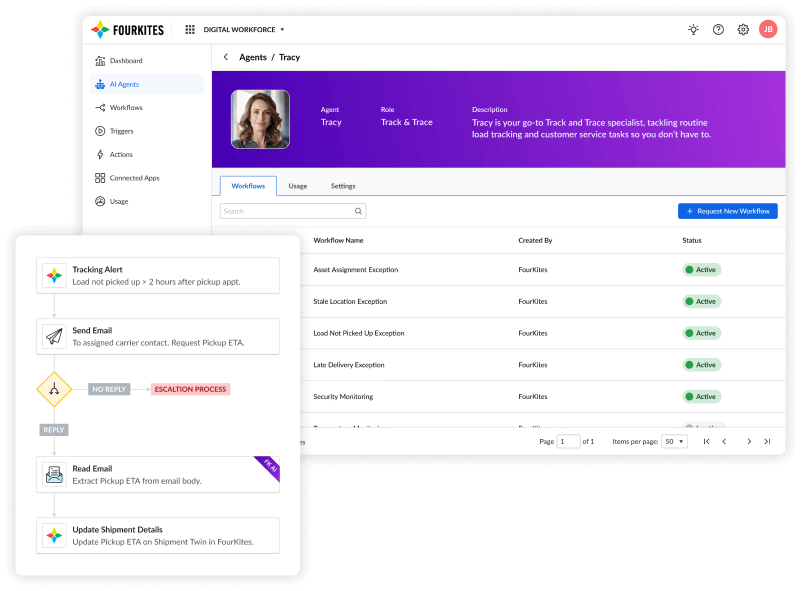Open the help question mark icon

click(718, 30)
